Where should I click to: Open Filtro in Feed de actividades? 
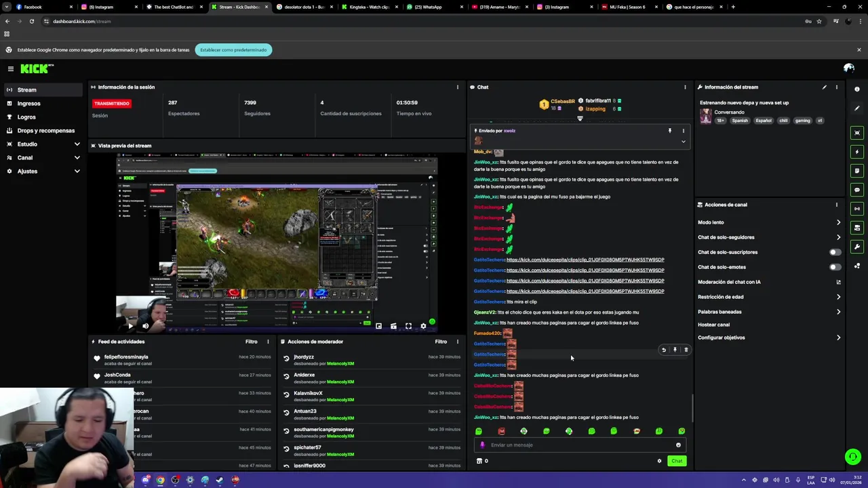click(x=252, y=342)
